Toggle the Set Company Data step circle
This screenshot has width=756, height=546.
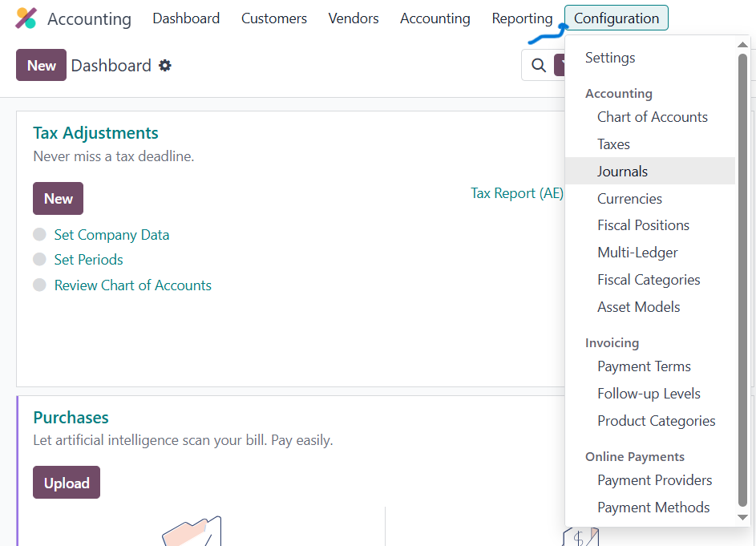[39, 235]
